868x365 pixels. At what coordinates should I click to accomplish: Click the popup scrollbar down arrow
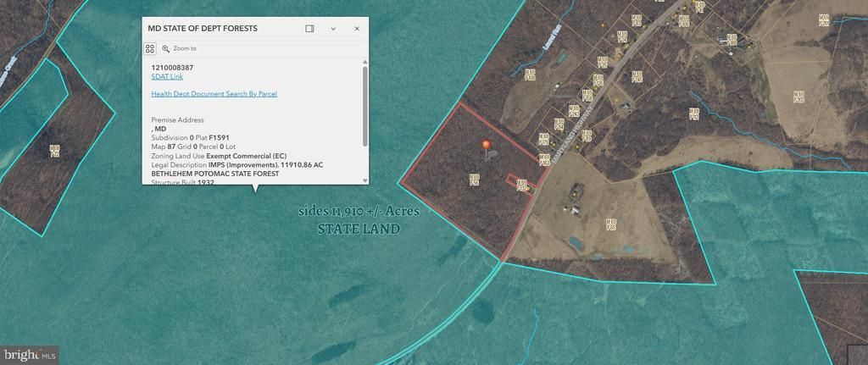[x=365, y=180]
